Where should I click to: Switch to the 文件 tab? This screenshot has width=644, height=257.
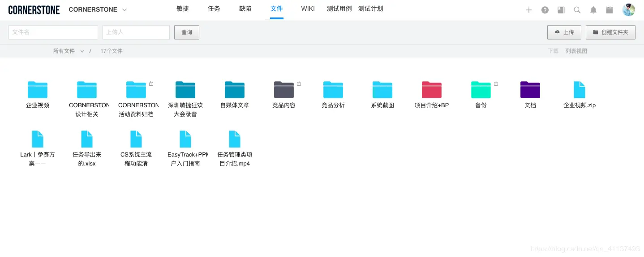[277, 9]
